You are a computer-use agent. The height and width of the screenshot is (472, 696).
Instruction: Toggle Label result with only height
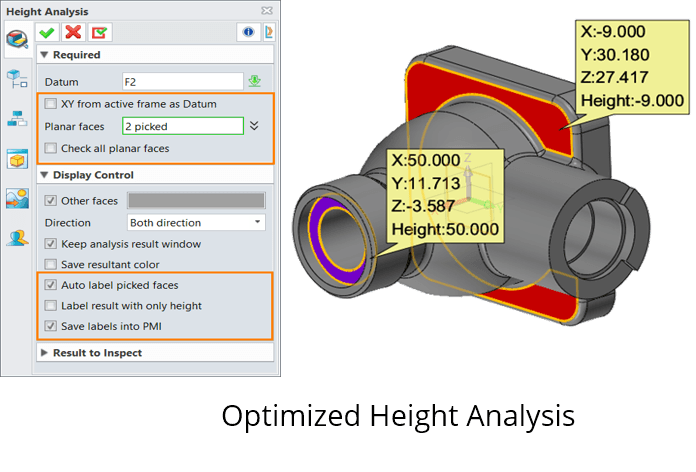[52, 306]
